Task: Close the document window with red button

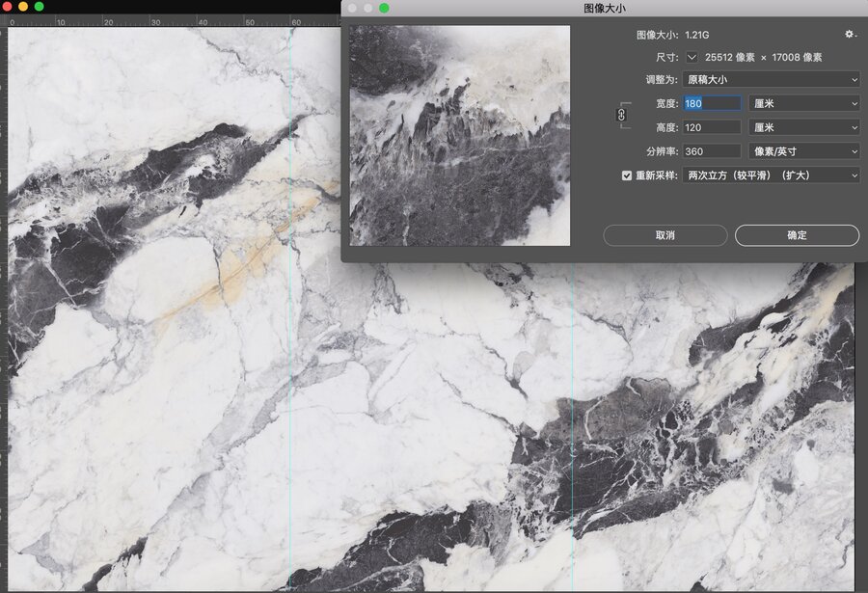Action: click(x=7, y=7)
